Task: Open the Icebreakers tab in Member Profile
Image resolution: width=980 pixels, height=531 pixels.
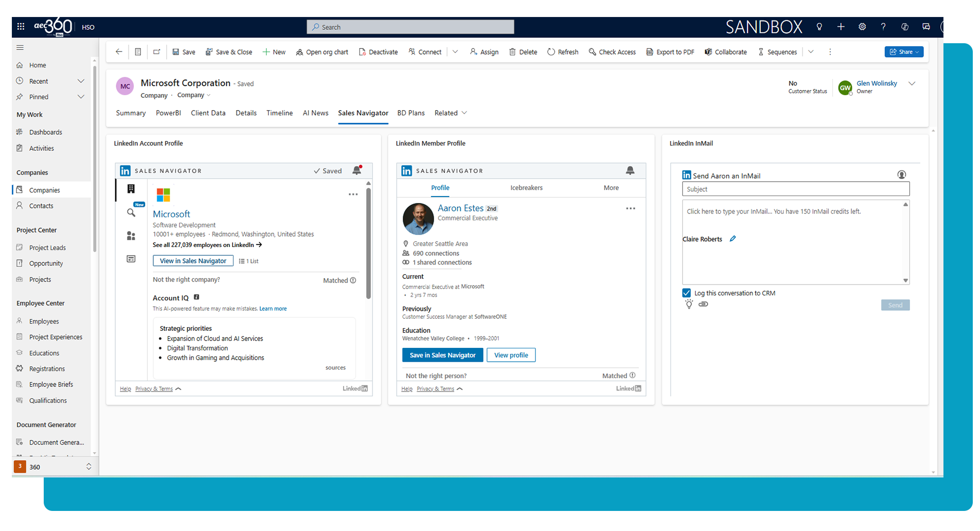Action: point(526,188)
